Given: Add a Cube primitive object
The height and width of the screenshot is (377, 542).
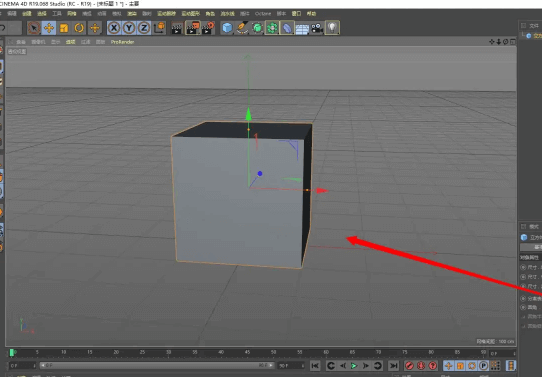Looking at the screenshot, I should 227,28.
